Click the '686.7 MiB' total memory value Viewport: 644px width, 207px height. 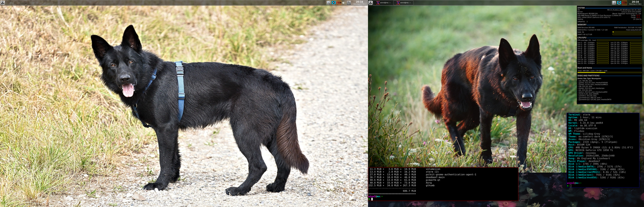click(x=409, y=191)
